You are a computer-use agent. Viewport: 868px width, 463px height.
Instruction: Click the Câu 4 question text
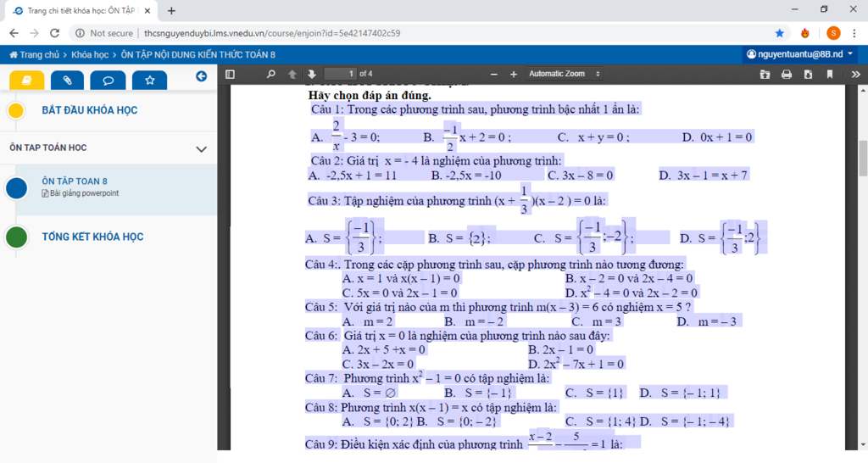pyautogui.click(x=494, y=265)
